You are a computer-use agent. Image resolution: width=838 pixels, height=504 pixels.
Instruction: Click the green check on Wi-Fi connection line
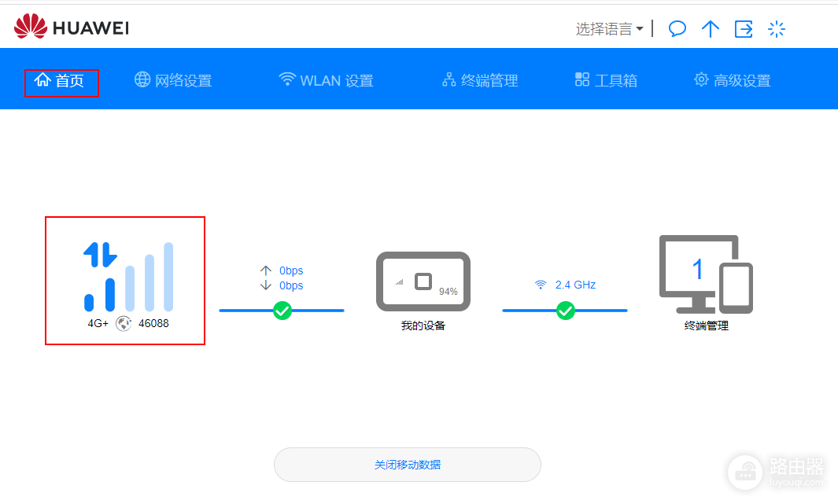click(566, 311)
